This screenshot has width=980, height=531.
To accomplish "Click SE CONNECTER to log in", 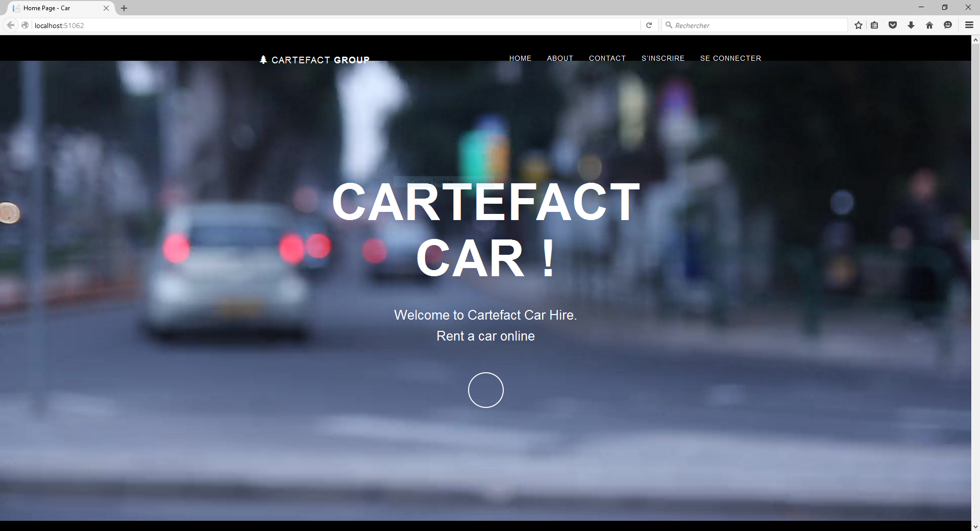I will (x=730, y=58).
